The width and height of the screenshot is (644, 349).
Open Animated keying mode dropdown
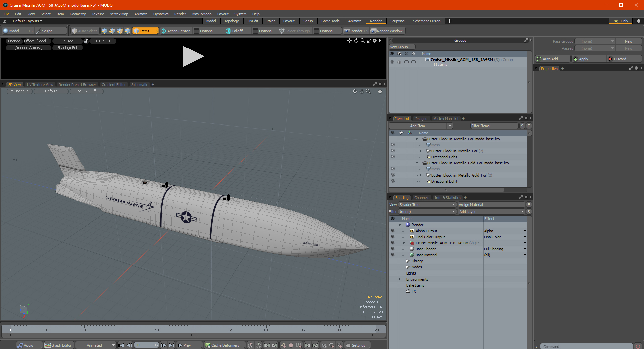[x=96, y=345]
